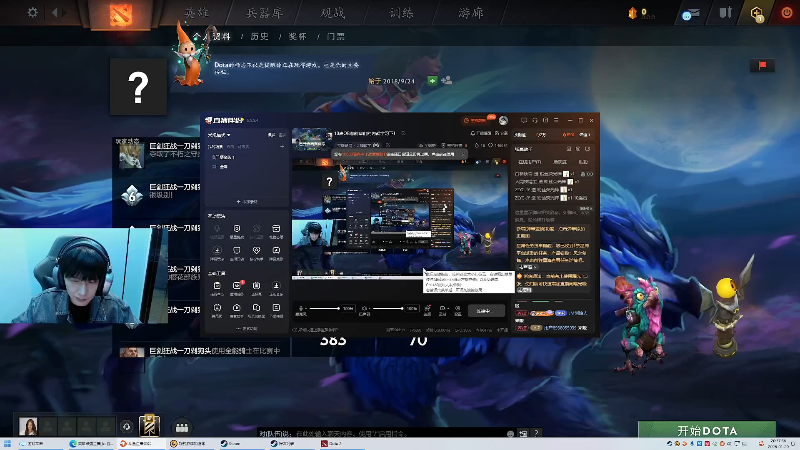Image resolution: width=800 pixels, height=450 pixels.
Task: Open the 观战 tab
Action: point(333,13)
